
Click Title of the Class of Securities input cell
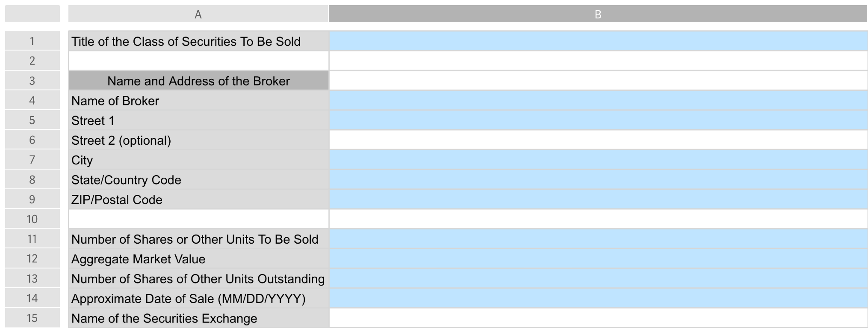point(598,41)
